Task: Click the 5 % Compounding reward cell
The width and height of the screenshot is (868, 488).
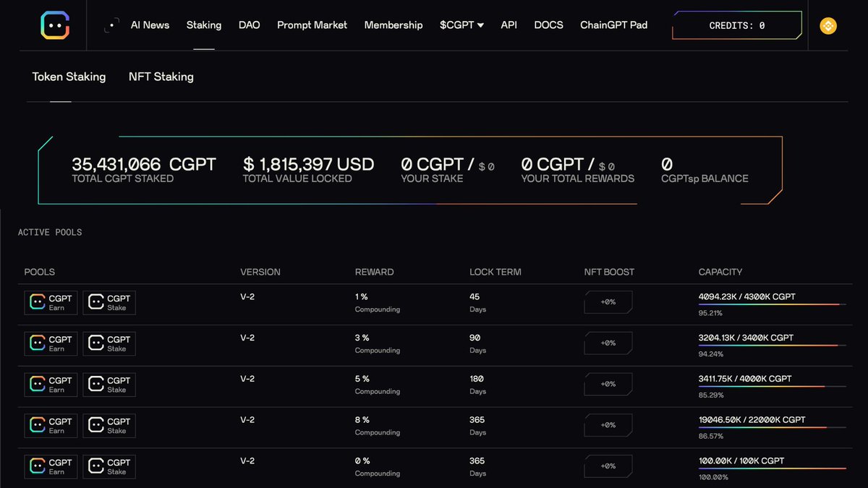Action: pos(378,385)
